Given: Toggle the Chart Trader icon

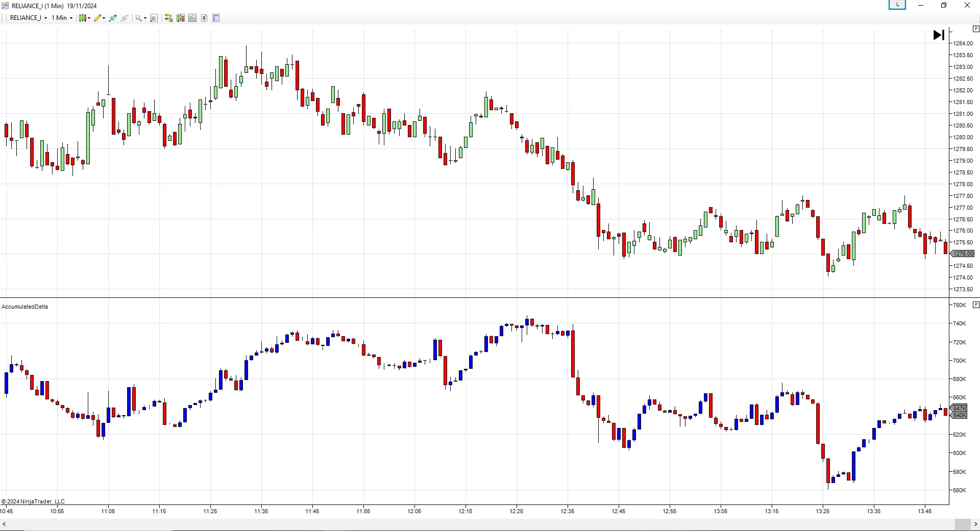Looking at the screenshot, I should [168, 18].
